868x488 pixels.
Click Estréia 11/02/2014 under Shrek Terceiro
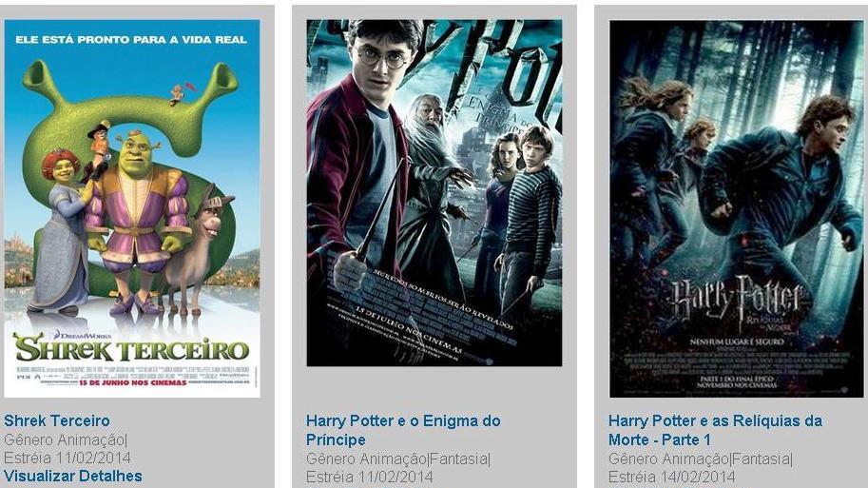tap(67, 459)
